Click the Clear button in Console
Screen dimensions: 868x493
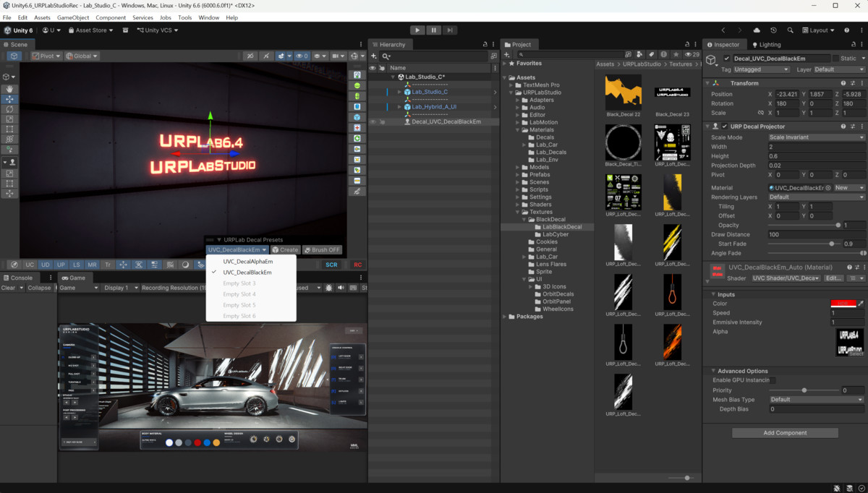tap(8, 288)
